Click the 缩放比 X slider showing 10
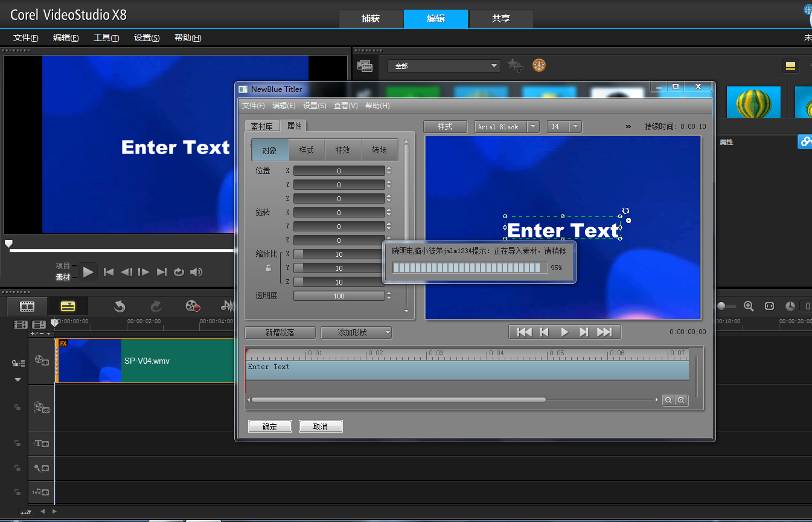812x522 pixels. tap(339, 254)
